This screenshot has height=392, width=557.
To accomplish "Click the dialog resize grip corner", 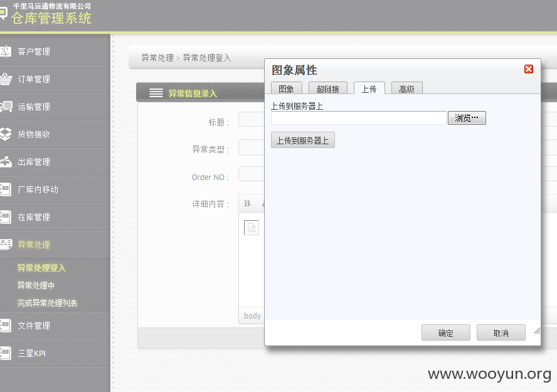I will point(536,331).
